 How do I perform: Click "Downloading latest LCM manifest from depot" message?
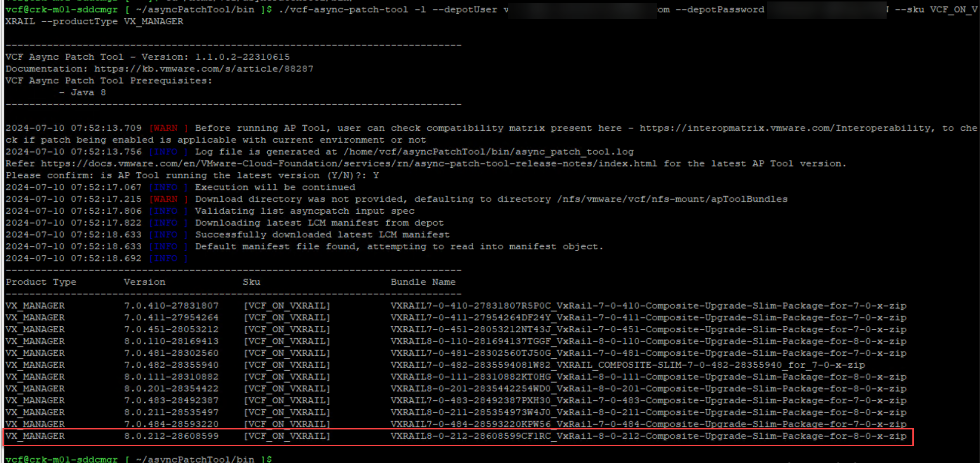pyautogui.click(x=320, y=223)
